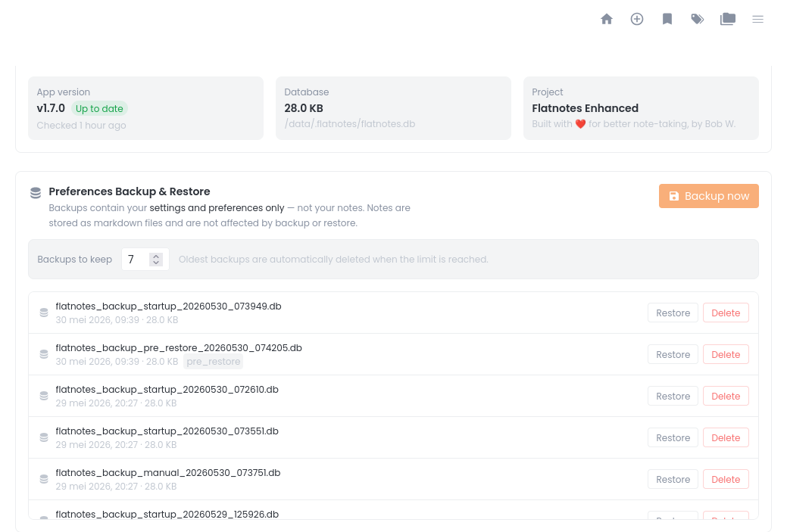Click database icon beside manual_20260530_073751 backup
787x532 pixels.
pos(44,479)
